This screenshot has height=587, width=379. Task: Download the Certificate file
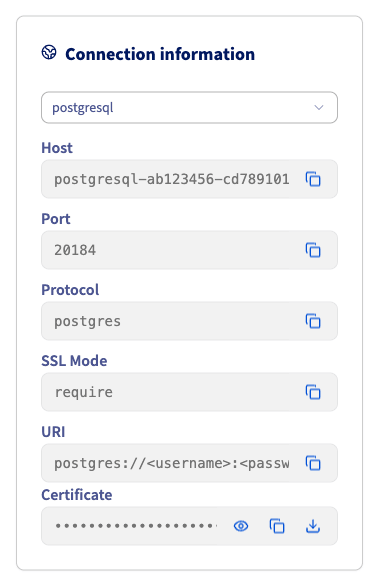click(313, 526)
